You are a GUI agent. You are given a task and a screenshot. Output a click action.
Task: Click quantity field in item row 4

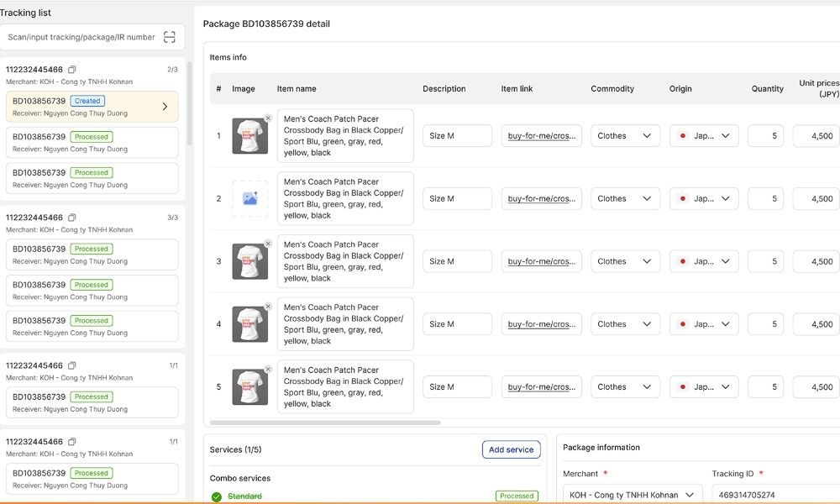[765, 324]
